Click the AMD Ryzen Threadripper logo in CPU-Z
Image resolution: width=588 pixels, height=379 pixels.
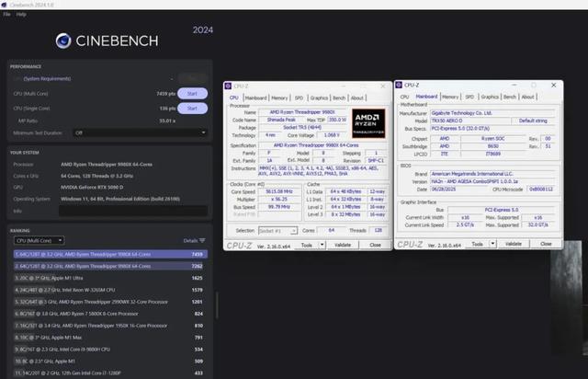(x=368, y=123)
